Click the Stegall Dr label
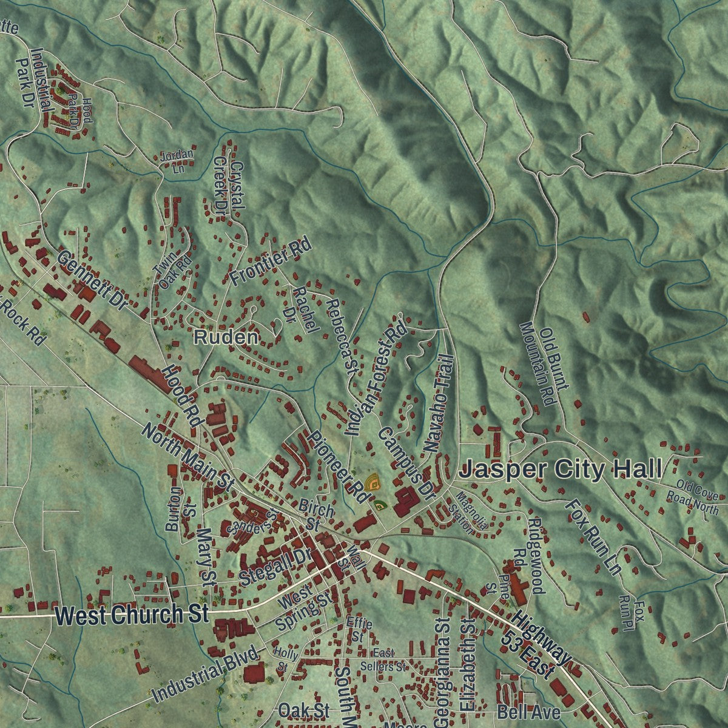The height and width of the screenshot is (728, 728). pos(275,568)
